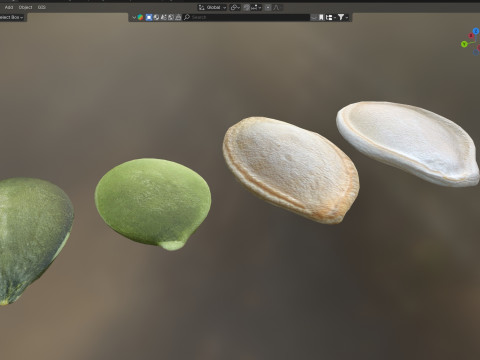This screenshot has height=360, width=480.
Task: Open the Global transform orientation dropdown
Action: 213,7
